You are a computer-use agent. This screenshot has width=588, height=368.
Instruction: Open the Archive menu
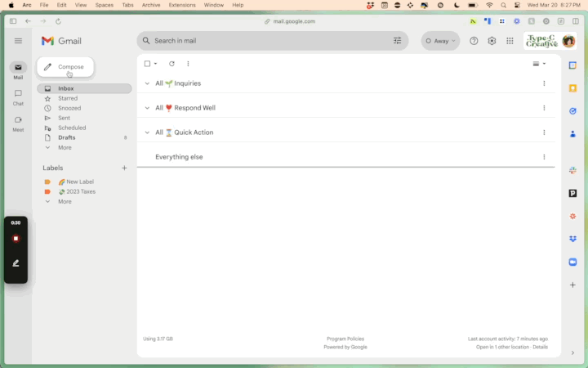(x=151, y=5)
